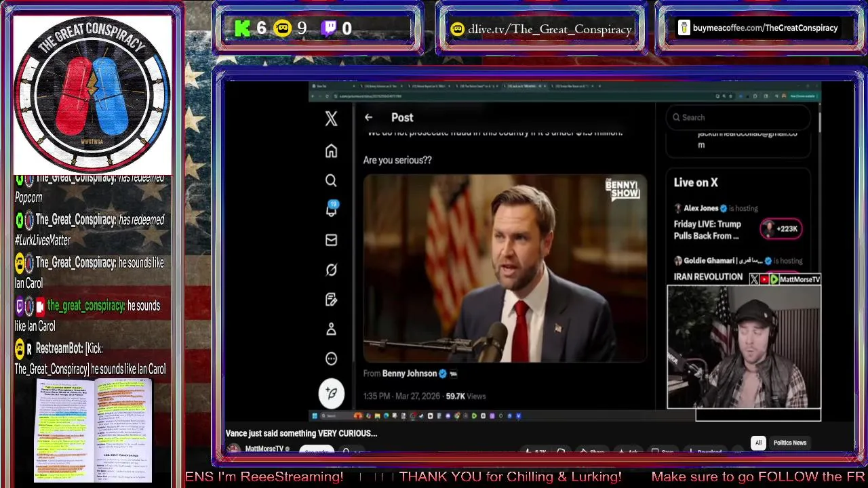Open the Lists icon in X sidebar

331,300
